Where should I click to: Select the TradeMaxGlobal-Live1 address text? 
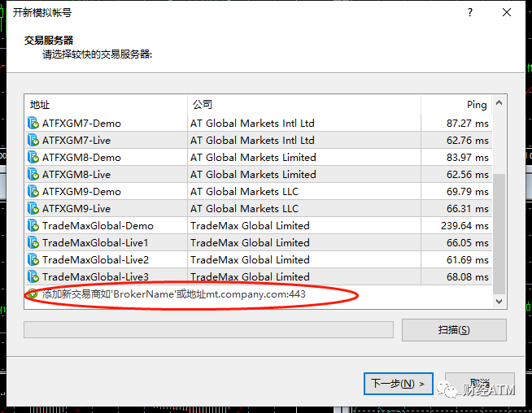click(x=95, y=243)
